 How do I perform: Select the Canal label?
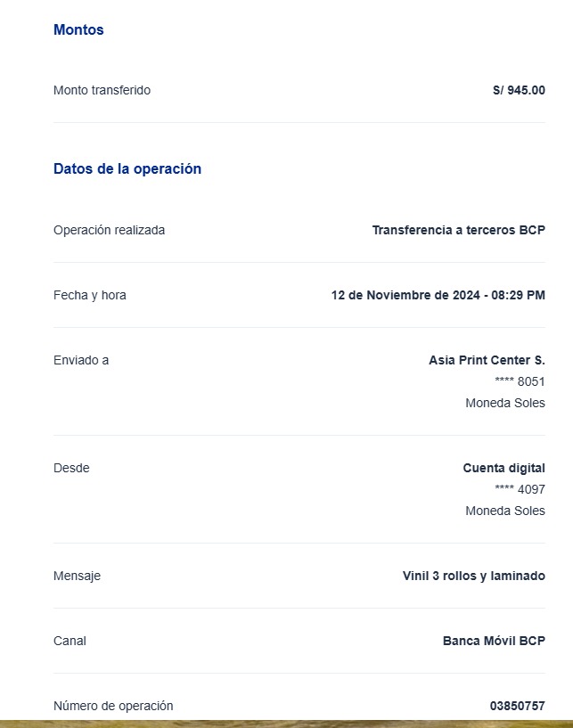click(x=70, y=641)
